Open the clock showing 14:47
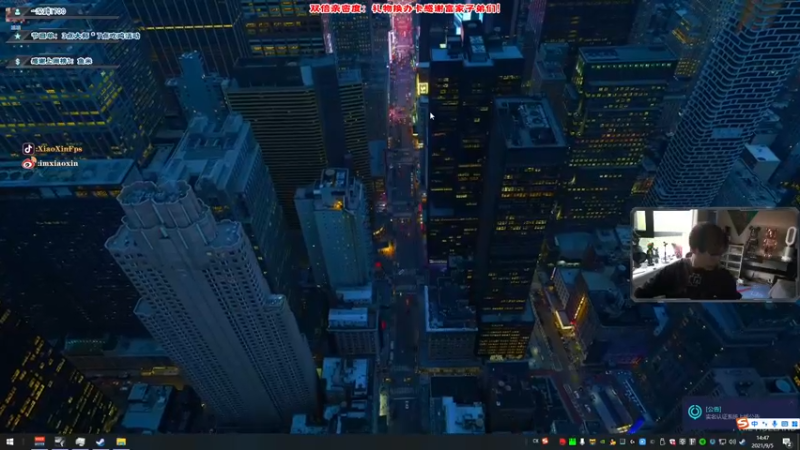Viewport: 800px width, 450px height. pos(763,442)
